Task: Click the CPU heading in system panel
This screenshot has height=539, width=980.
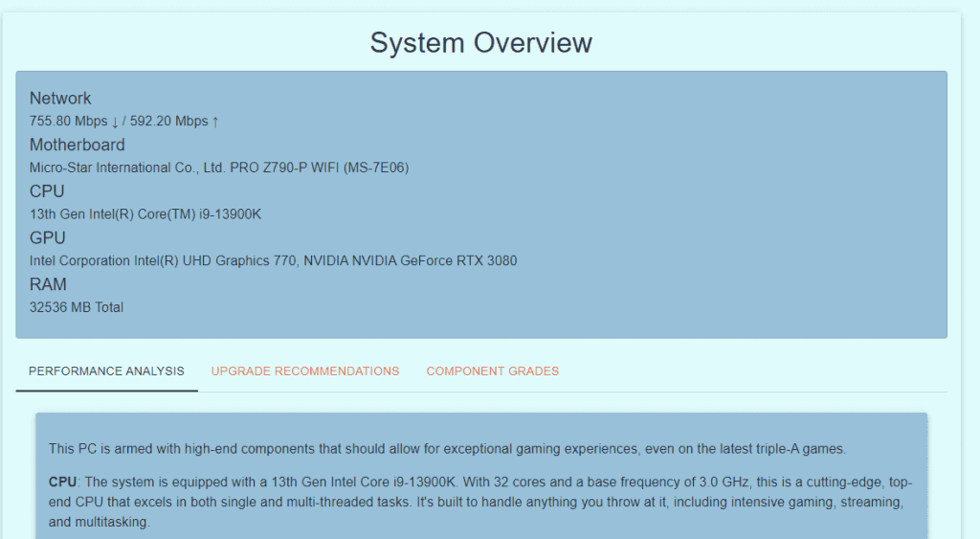Action: click(47, 191)
